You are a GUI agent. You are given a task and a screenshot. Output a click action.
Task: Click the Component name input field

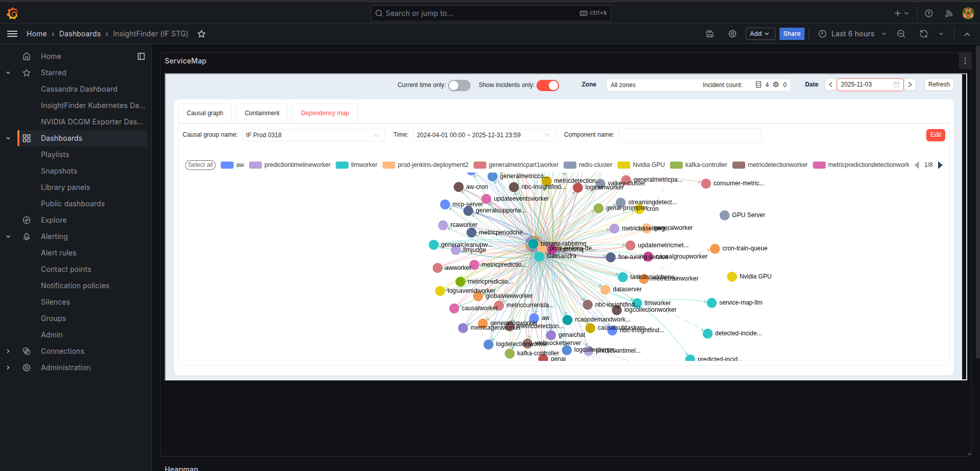click(689, 135)
